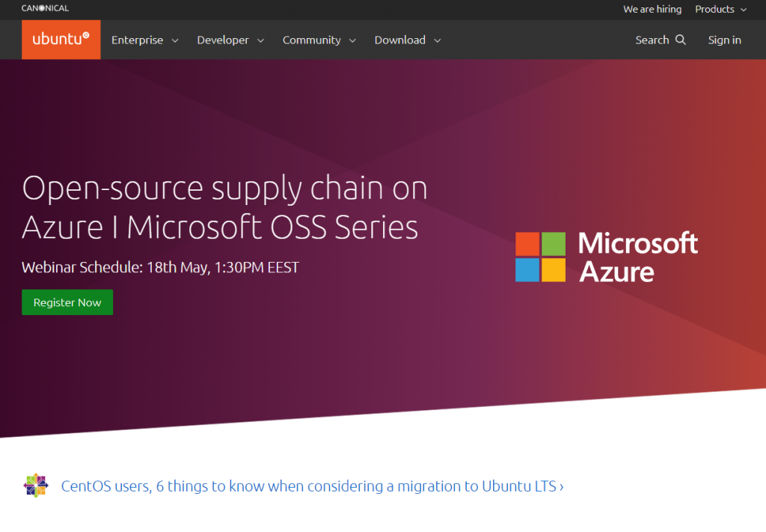Open the CentOS migration article link
Image resolution: width=766 pixels, height=532 pixels.
[x=312, y=486]
